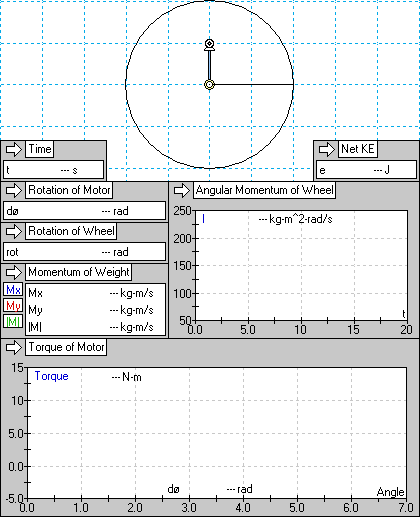The image size is (420, 517).
Task: Toggle the red My plot button
Action: (x=13, y=305)
